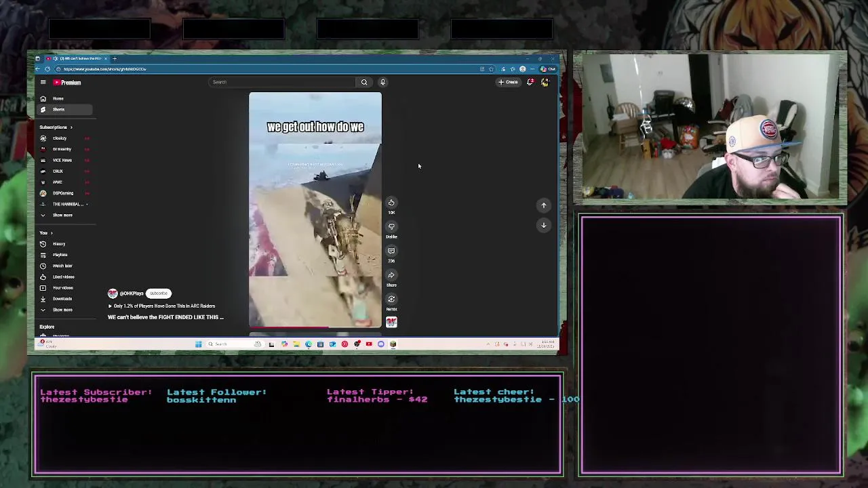Open Playlists in the sidebar
The width and height of the screenshot is (868, 488).
[x=64, y=255]
